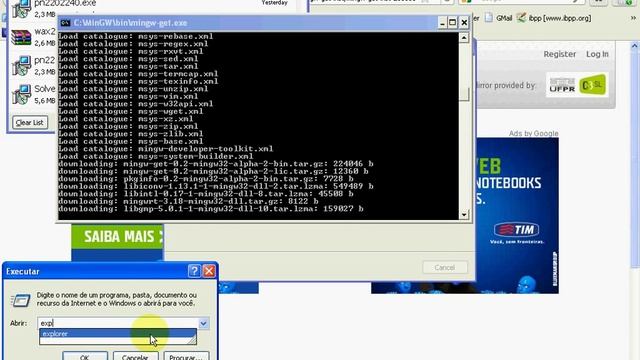
Task: Expand the bookmarks toolbar overflow chevron
Action: tap(633, 18)
